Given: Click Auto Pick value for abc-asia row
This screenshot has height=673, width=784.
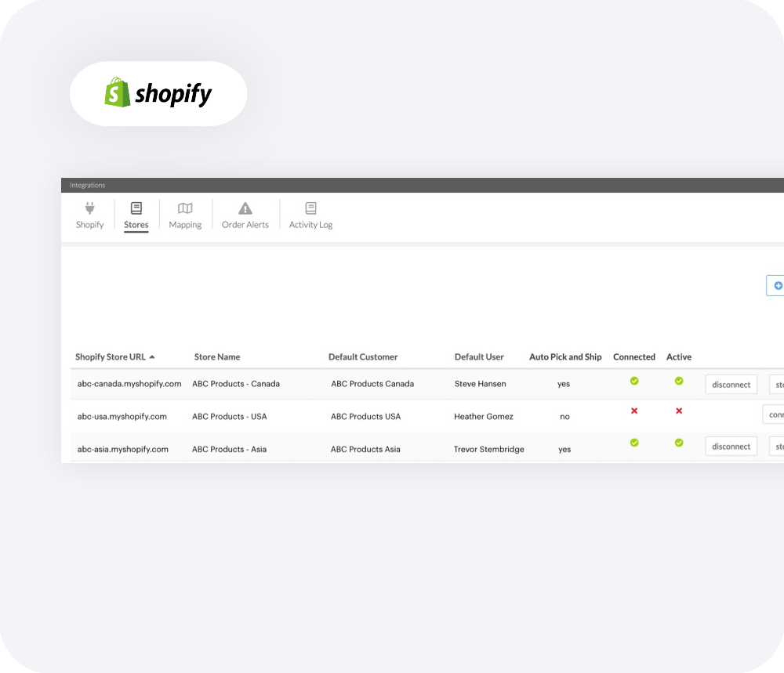Looking at the screenshot, I should (564, 449).
